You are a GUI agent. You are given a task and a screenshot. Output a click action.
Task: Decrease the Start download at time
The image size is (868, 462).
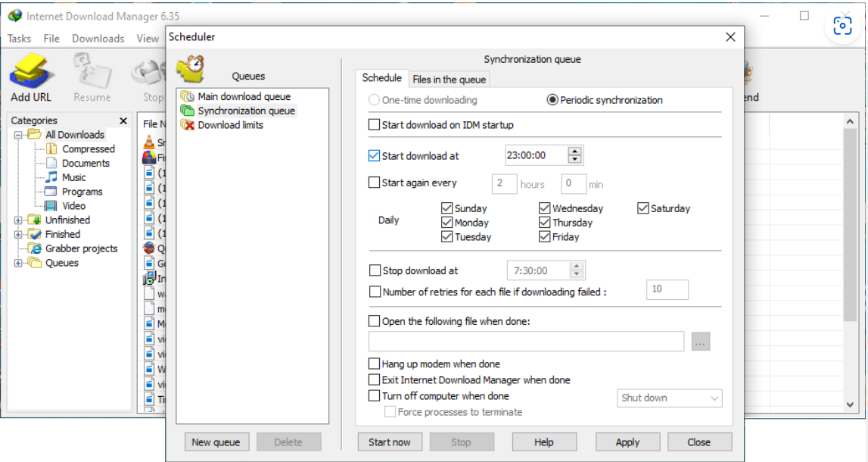click(x=574, y=160)
